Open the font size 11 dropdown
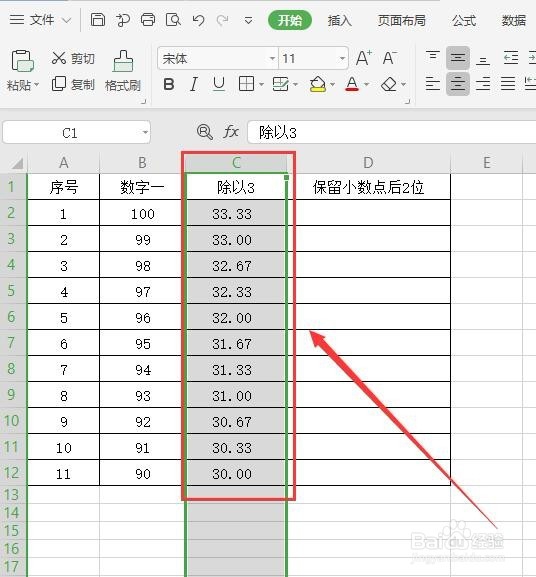The height and width of the screenshot is (577, 536). click(342, 59)
